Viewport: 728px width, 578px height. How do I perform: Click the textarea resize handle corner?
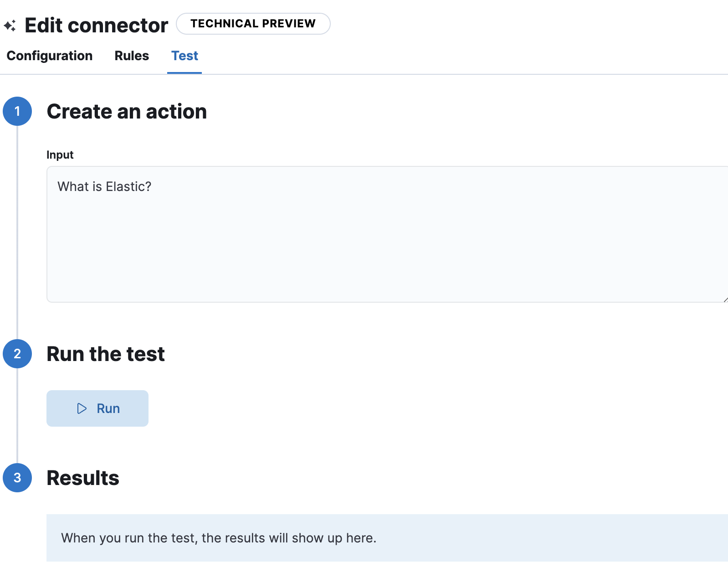pyautogui.click(x=725, y=299)
